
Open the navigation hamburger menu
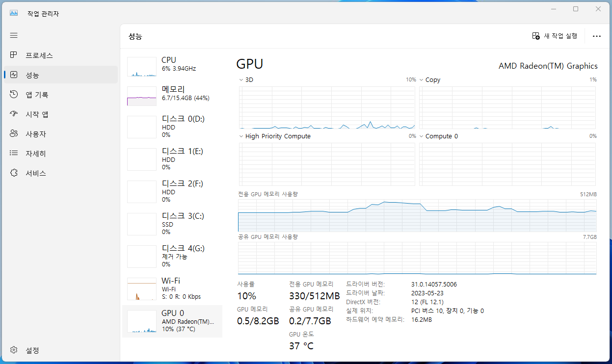point(14,35)
